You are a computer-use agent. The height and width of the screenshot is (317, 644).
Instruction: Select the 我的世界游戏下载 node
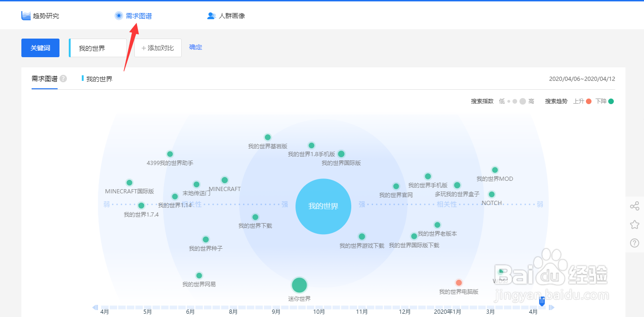click(362, 237)
